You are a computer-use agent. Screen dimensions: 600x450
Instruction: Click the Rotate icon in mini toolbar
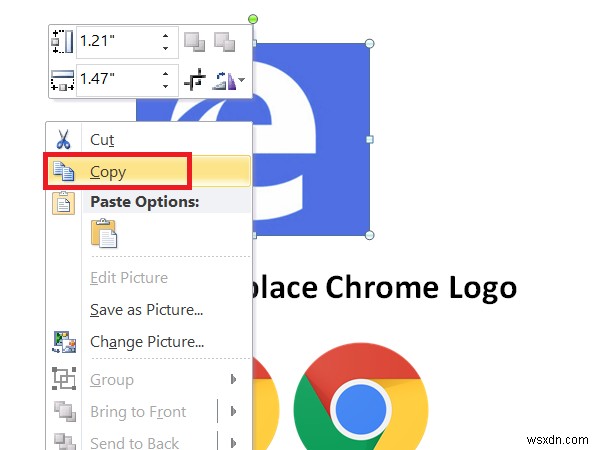tap(225, 80)
